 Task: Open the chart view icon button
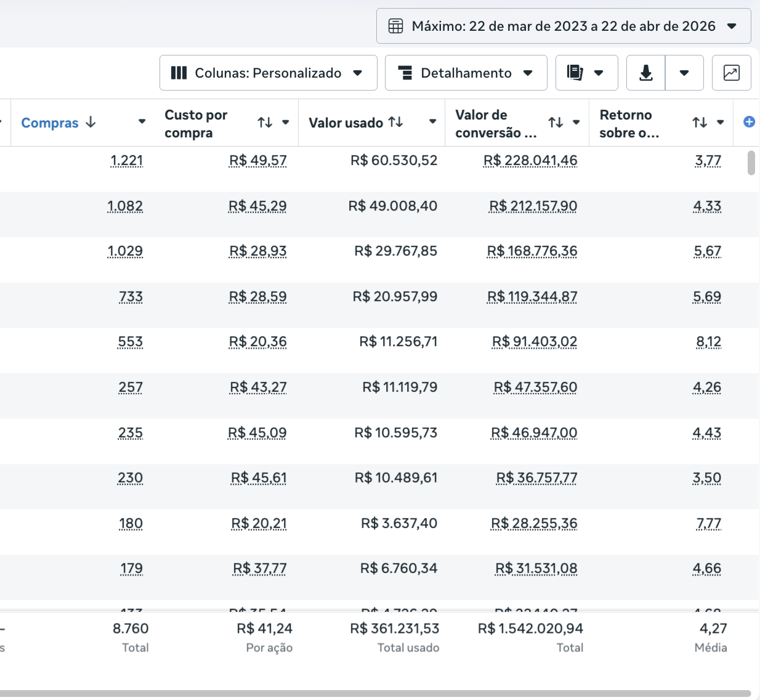click(x=731, y=73)
